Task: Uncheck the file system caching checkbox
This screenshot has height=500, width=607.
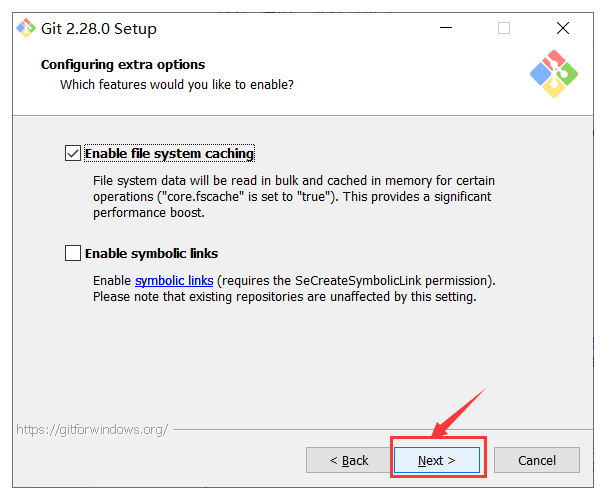Action: (73, 153)
